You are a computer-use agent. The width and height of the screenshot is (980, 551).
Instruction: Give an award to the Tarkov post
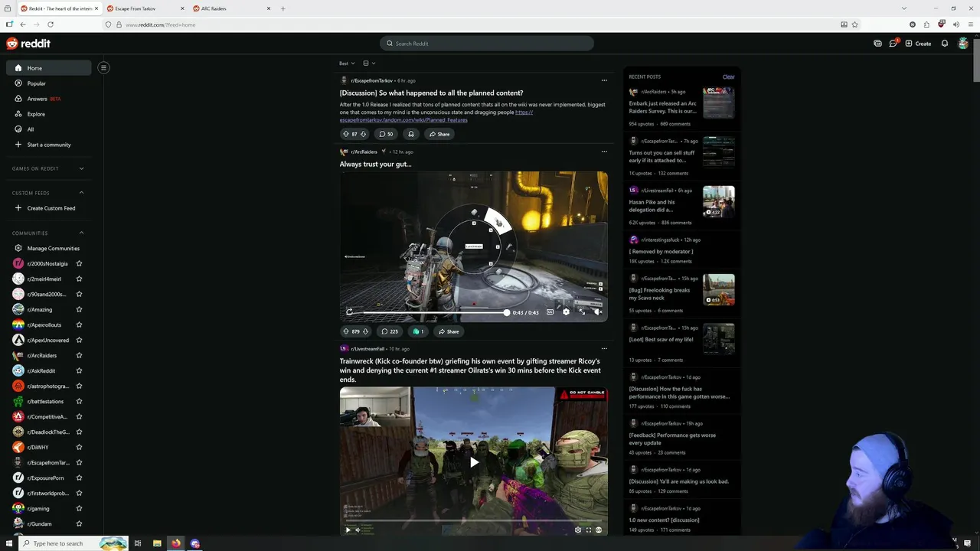click(411, 134)
